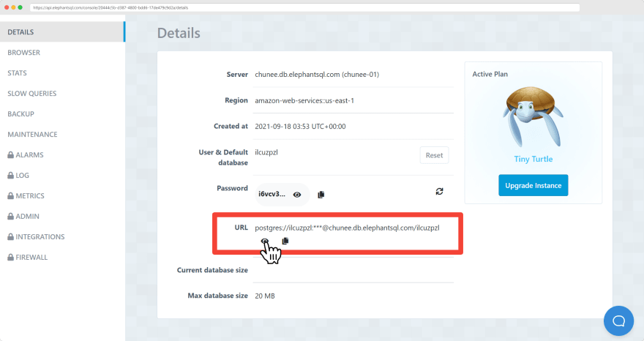Click the username ilcuzpzl value
644x341 pixels.
point(266,152)
